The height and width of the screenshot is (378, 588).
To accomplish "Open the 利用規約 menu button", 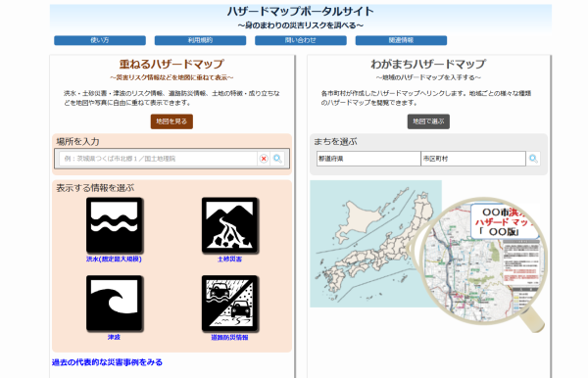I will pyautogui.click(x=200, y=40).
